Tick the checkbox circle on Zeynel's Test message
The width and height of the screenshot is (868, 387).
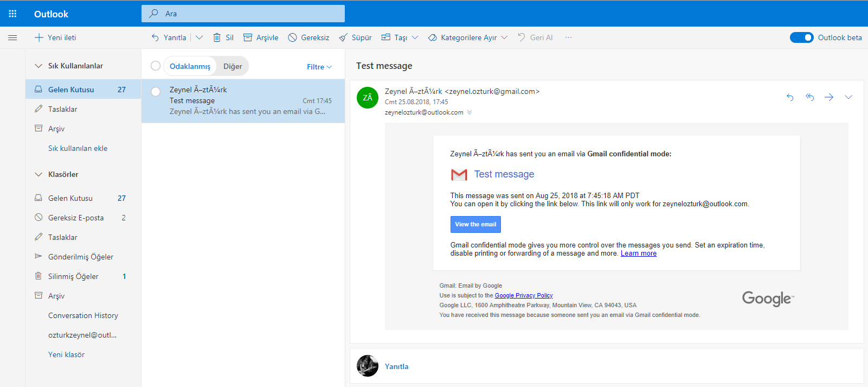tap(156, 92)
